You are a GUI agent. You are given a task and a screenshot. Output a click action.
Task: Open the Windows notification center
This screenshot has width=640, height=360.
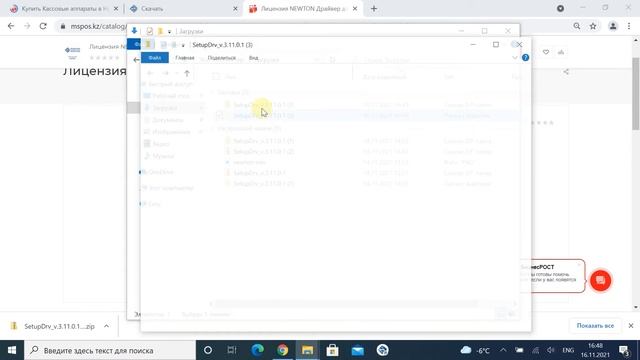point(624,350)
